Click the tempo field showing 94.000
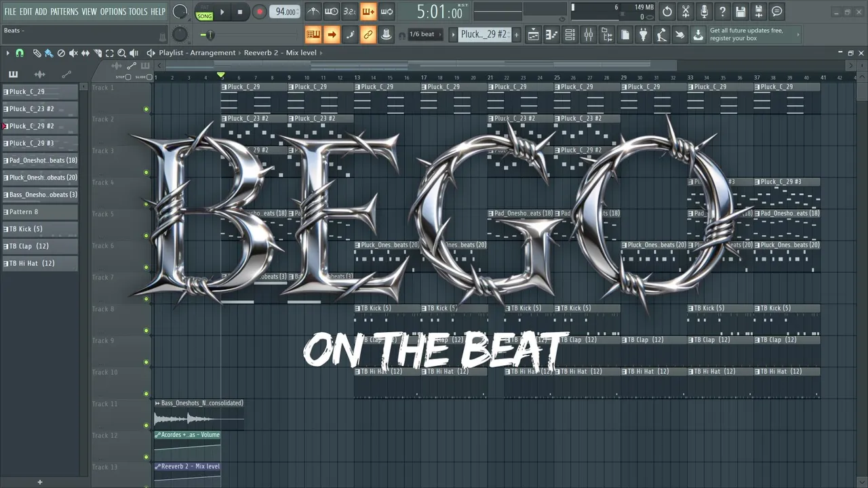Screen dimensions: 868x488 [x=284, y=12]
